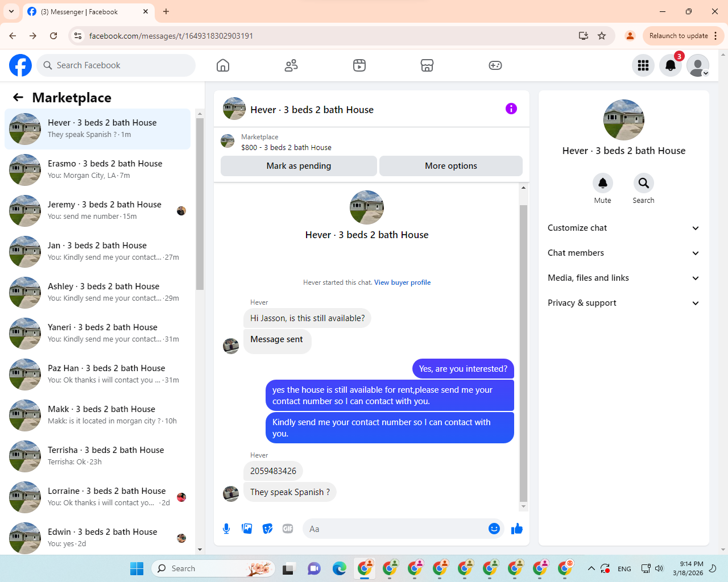The width and height of the screenshot is (728, 582).
Task: Click the 2059483426 phone number message
Action: point(273,471)
